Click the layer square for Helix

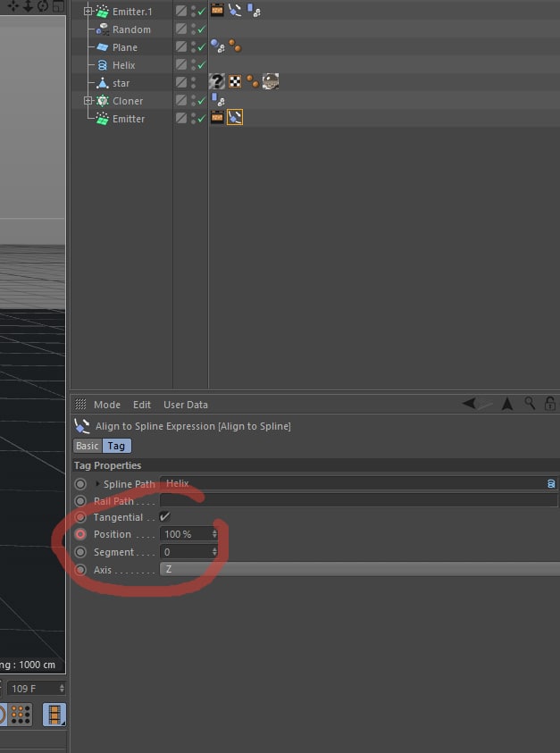point(181,64)
